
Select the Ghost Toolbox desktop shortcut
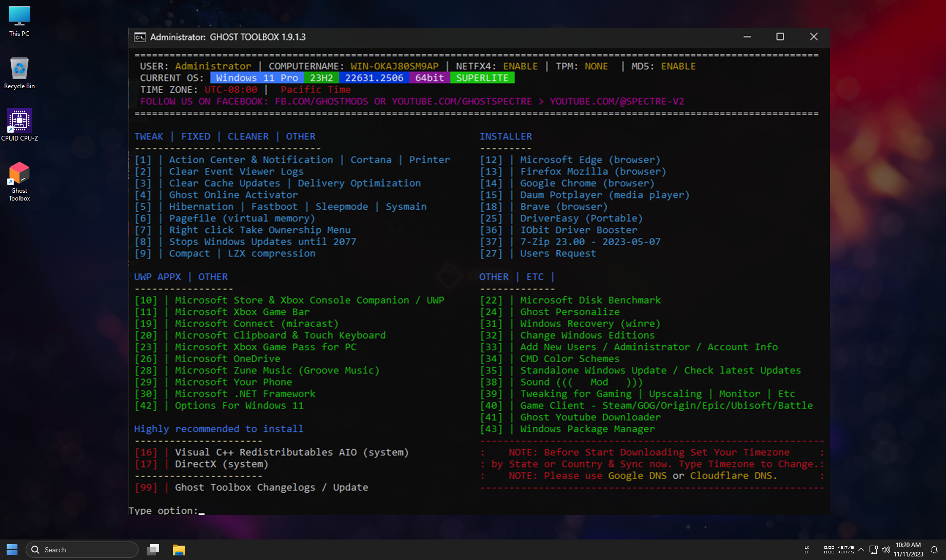coord(19,181)
